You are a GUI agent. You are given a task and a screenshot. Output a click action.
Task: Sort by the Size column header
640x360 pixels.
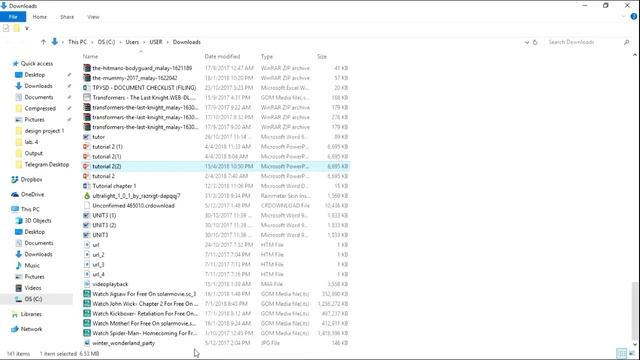click(x=322, y=56)
